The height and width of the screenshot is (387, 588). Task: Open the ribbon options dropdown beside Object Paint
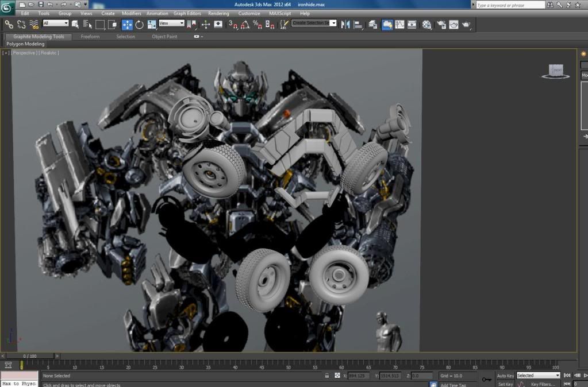pyautogui.click(x=198, y=37)
